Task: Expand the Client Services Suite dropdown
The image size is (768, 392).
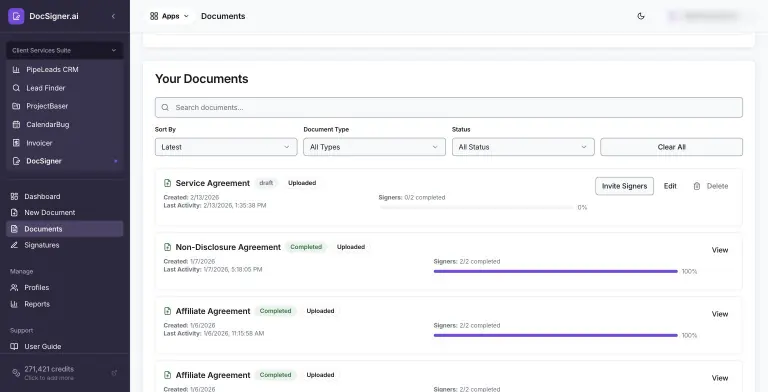Action: click(x=65, y=50)
